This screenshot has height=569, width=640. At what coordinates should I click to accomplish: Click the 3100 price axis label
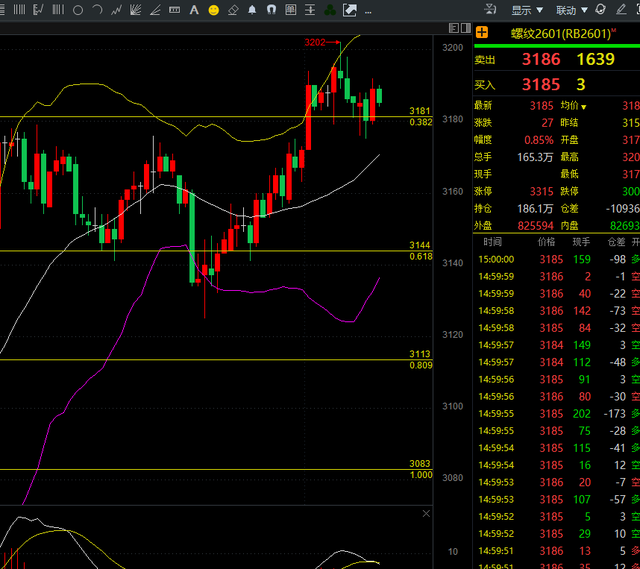coord(453,406)
